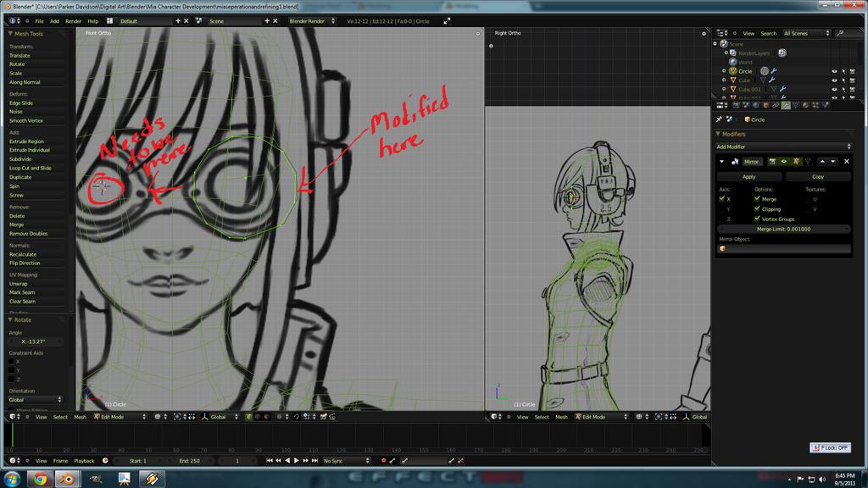The width and height of the screenshot is (868, 488).
Task: Toggle Mirror modifier cage triangle icon
Action: [x=808, y=162]
